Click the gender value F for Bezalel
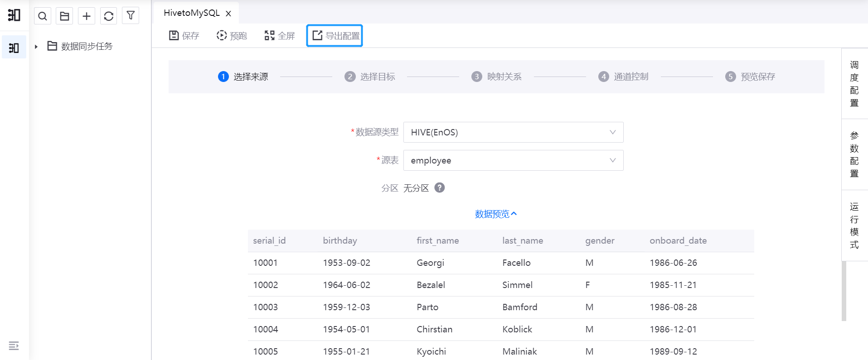Image resolution: width=868 pixels, height=360 pixels. pos(587,285)
